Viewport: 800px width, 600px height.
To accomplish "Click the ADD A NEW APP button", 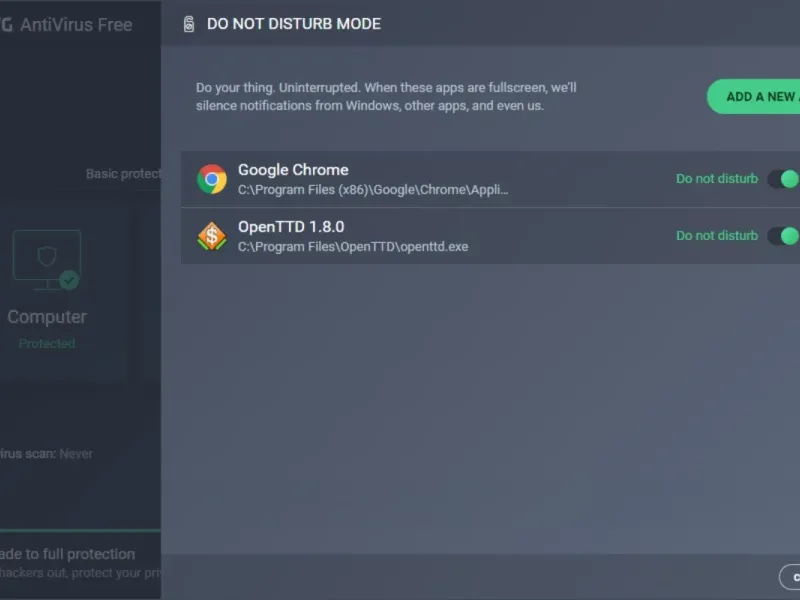I will [x=754, y=96].
